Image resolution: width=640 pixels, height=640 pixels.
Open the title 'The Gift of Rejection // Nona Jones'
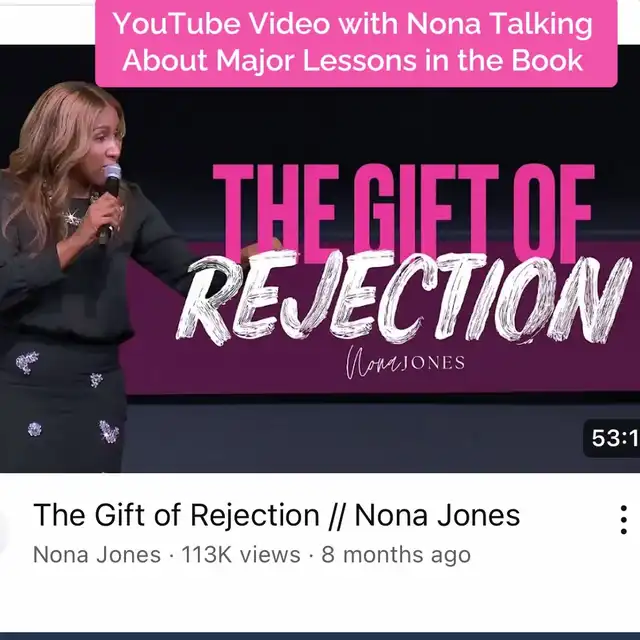pyautogui.click(x=276, y=515)
